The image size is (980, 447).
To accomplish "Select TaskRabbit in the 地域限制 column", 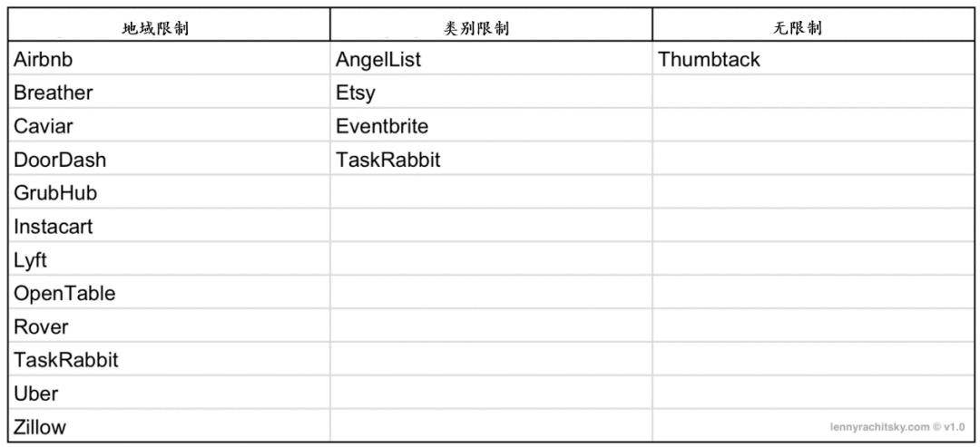I will click(65, 360).
